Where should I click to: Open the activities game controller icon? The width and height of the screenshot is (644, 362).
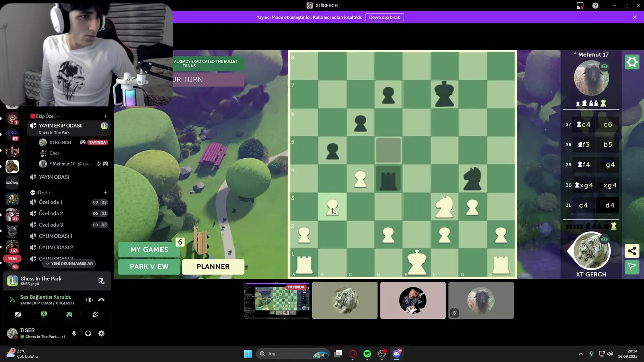pos(69,314)
